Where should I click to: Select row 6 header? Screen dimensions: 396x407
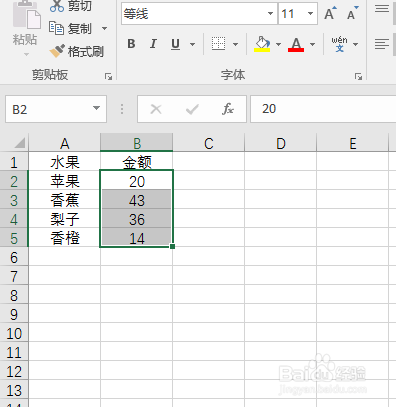14,257
